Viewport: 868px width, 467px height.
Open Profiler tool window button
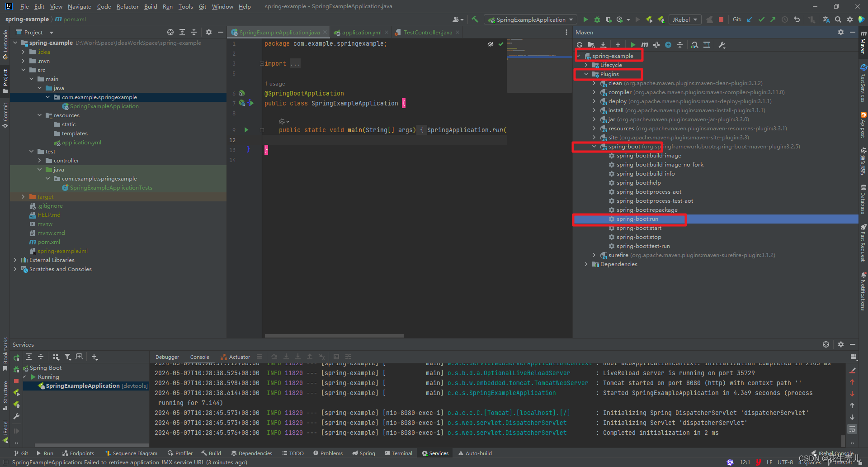pyautogui.click(x=180, y=453)
